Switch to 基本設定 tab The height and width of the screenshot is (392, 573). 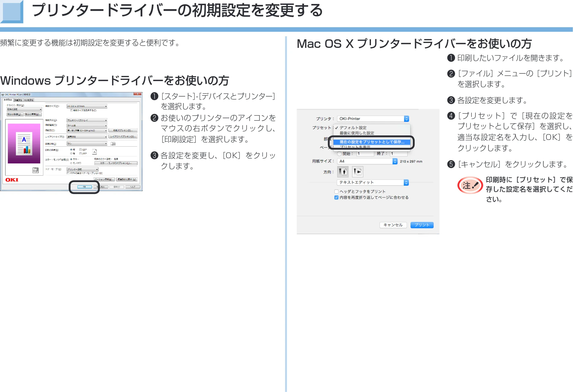pos(8,100)
